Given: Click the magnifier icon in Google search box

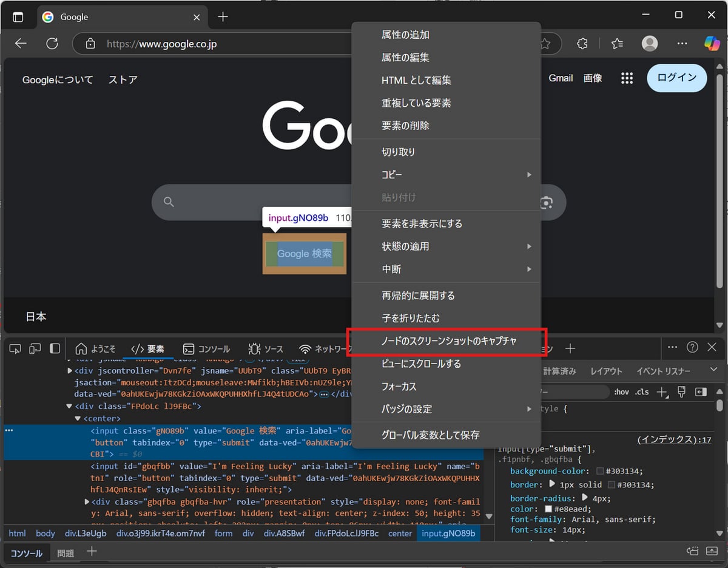Looking at the screenshot, I should pyautogui.click(x=169, y=202).
